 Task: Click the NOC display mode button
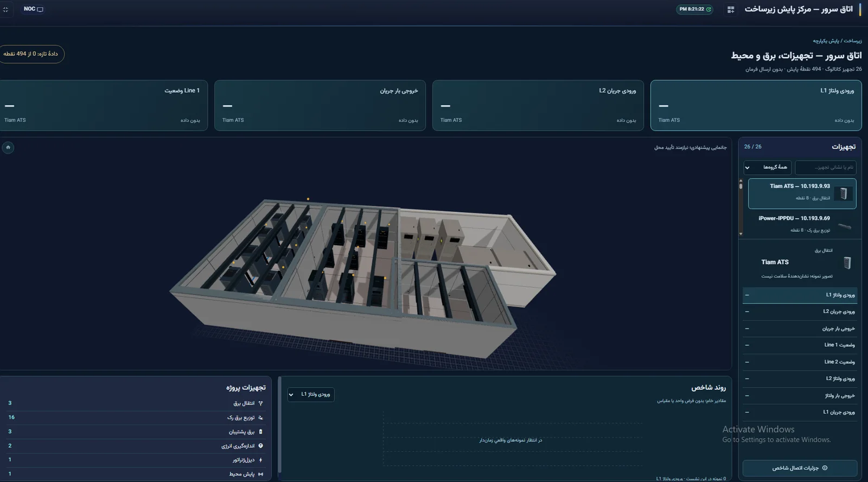(33, 9)
